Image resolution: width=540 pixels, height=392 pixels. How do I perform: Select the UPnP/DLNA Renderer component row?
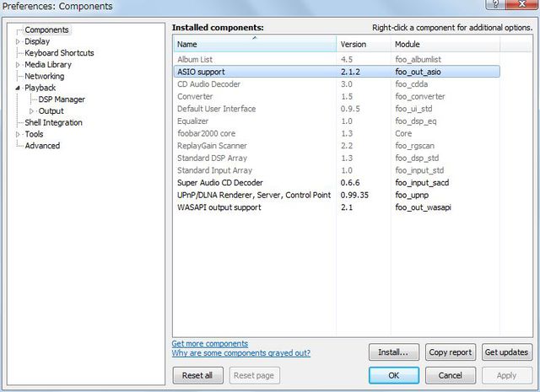coord(337,195)
